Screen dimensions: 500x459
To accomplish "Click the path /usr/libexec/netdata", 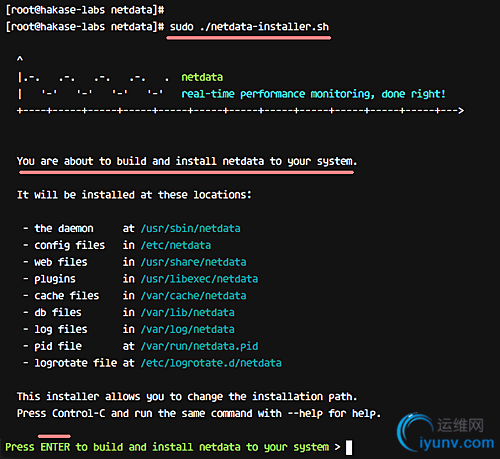I will point(199,279).
